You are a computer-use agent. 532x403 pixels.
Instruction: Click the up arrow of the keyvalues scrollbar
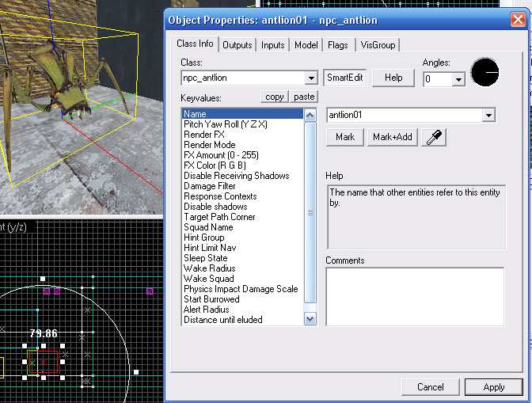tap(310, 116)
